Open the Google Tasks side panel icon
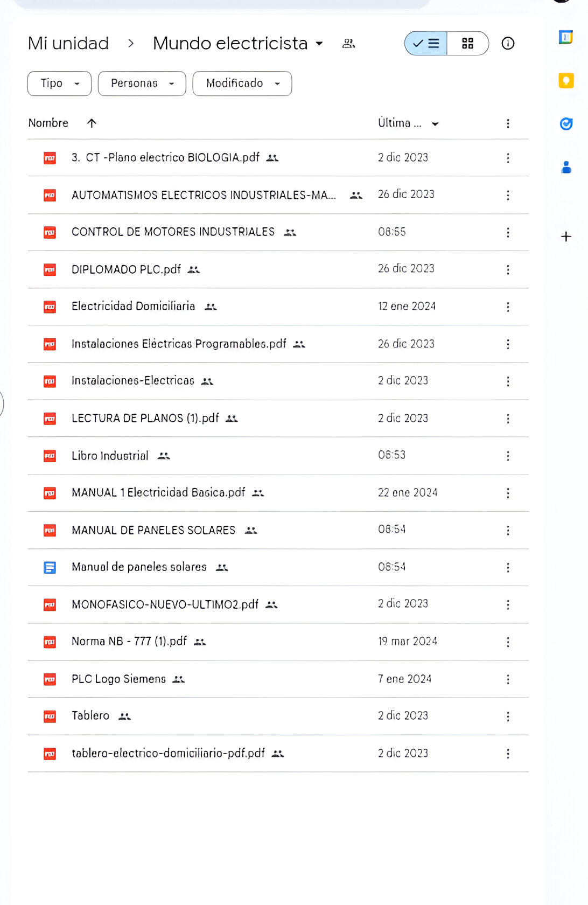This screenshot has width=588, height=905. coord(566,124)
